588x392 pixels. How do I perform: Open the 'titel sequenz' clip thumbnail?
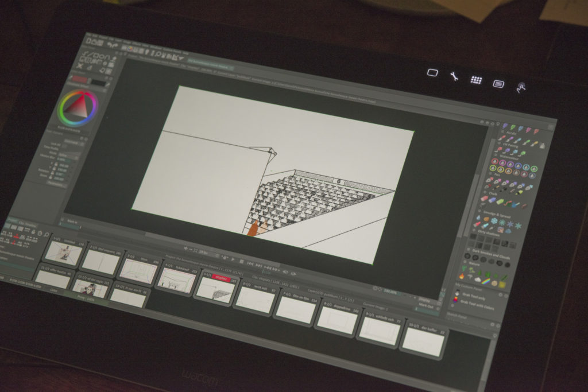click(x=100, y=262)
